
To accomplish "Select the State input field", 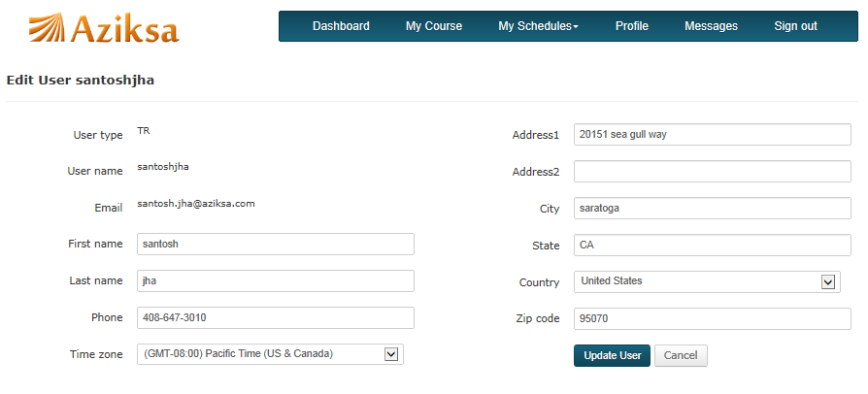I will [x=713, y=246].
